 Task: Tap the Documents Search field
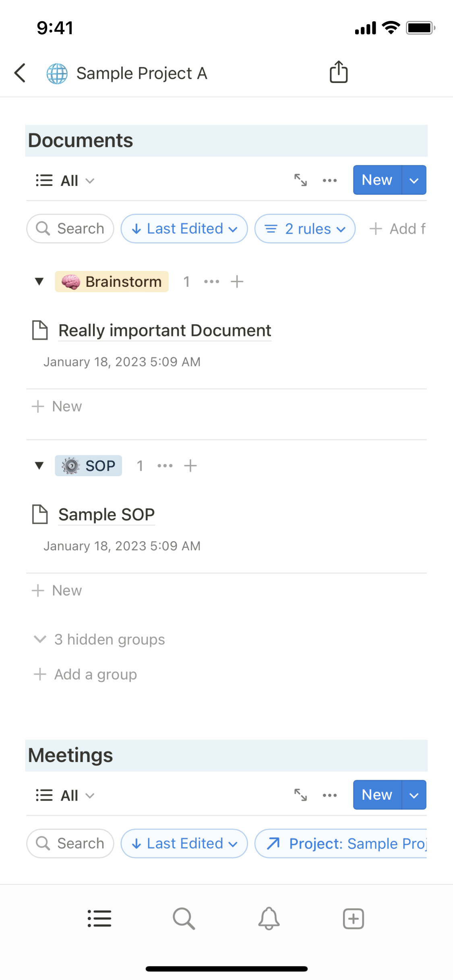point(70,229)
